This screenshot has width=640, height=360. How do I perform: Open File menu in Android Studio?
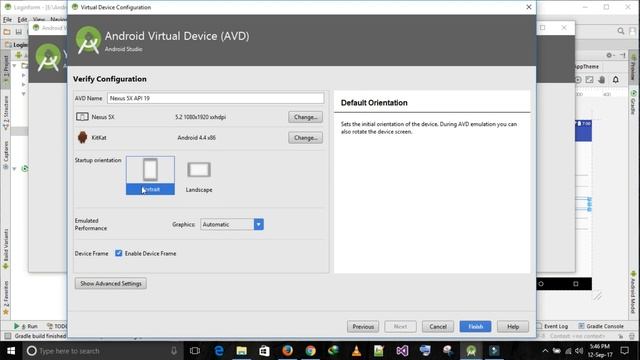click(x=7, y=19)
